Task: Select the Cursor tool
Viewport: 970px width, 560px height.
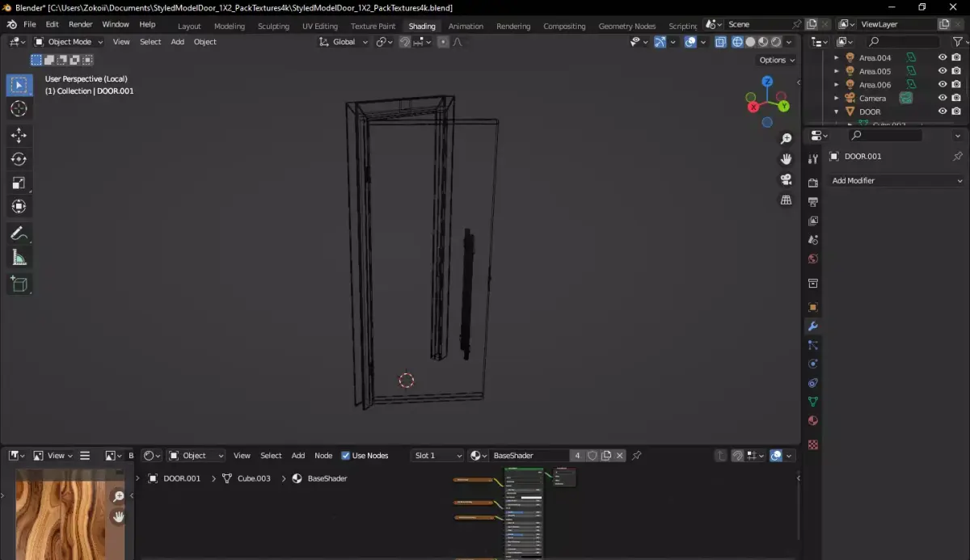Action: (19, 109)
